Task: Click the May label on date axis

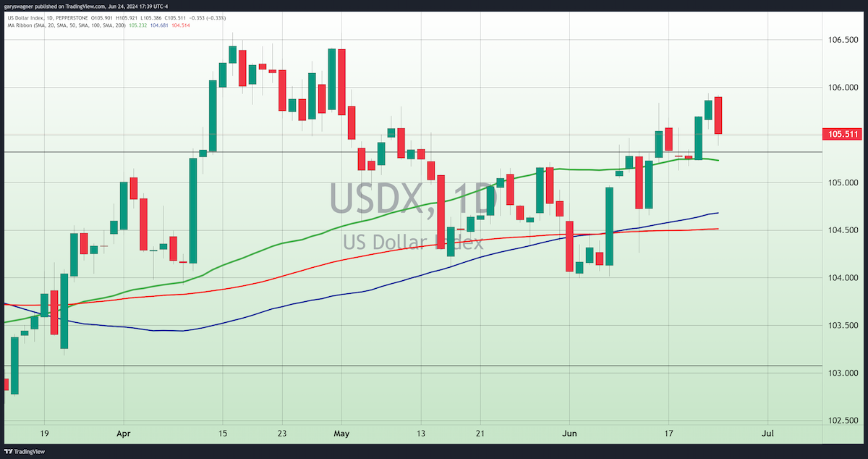Action: 341,433
